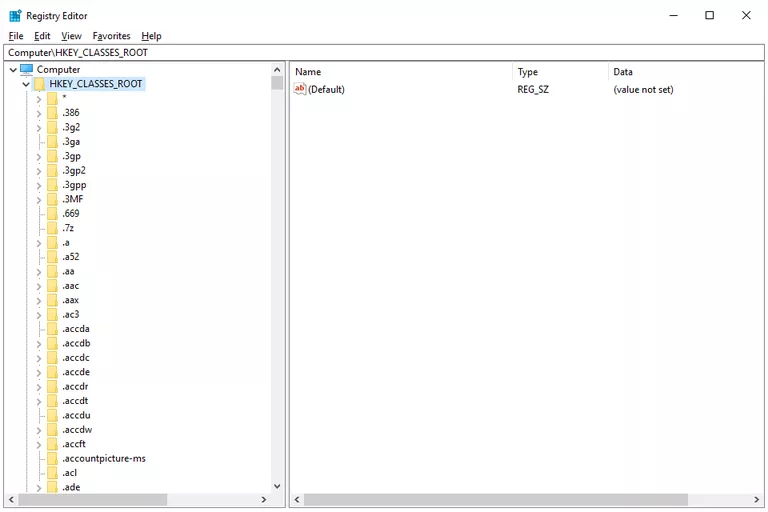Open the Edit menu
The image size is (768, 512).
[42, 36]
